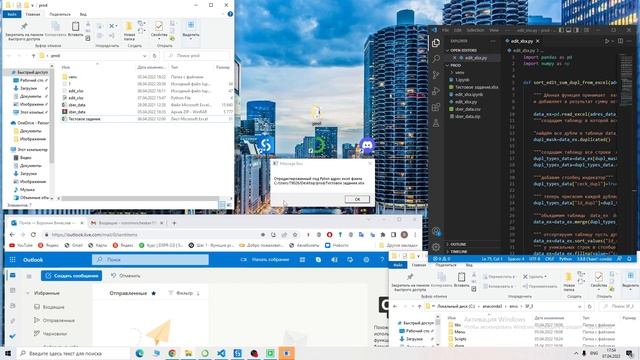Open Outlook help question mark icon
Screen dimensions: 640x360
point(382,260)
